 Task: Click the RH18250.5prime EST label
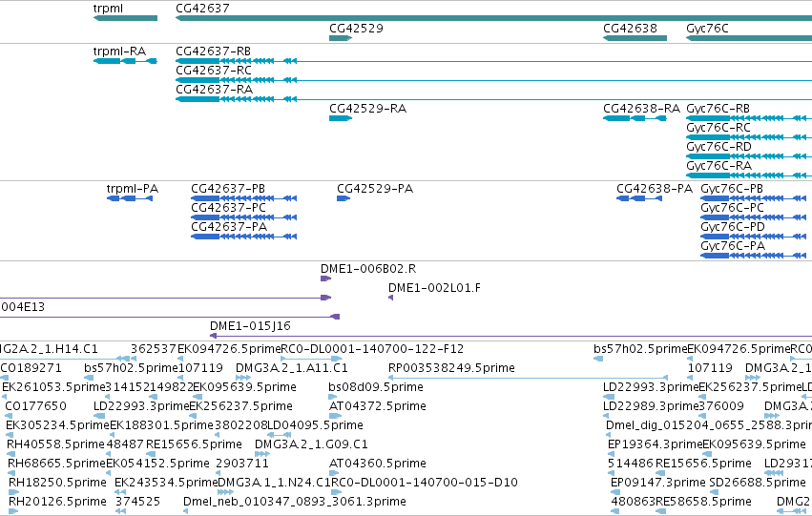[x=57, y=483]
